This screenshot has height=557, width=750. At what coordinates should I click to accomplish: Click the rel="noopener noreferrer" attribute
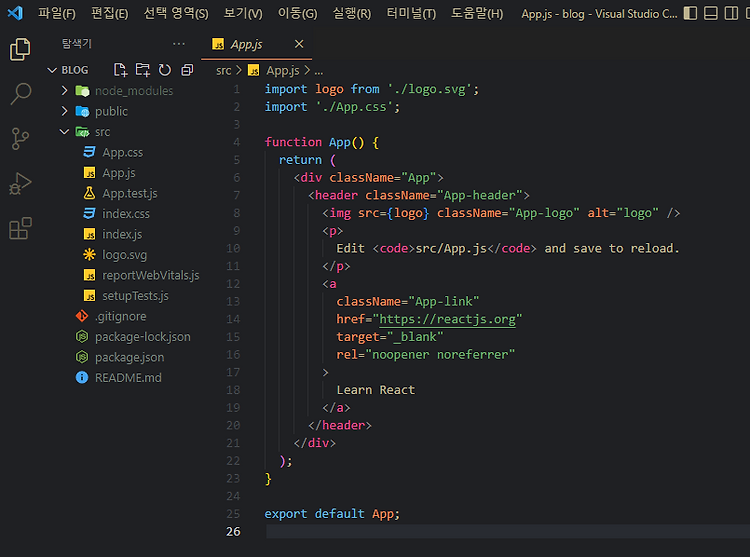(x=426, y=355)
